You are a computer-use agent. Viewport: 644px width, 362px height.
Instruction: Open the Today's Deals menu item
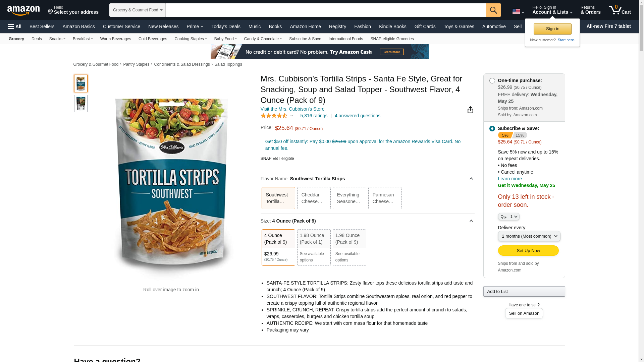click(x=226, y=26)
